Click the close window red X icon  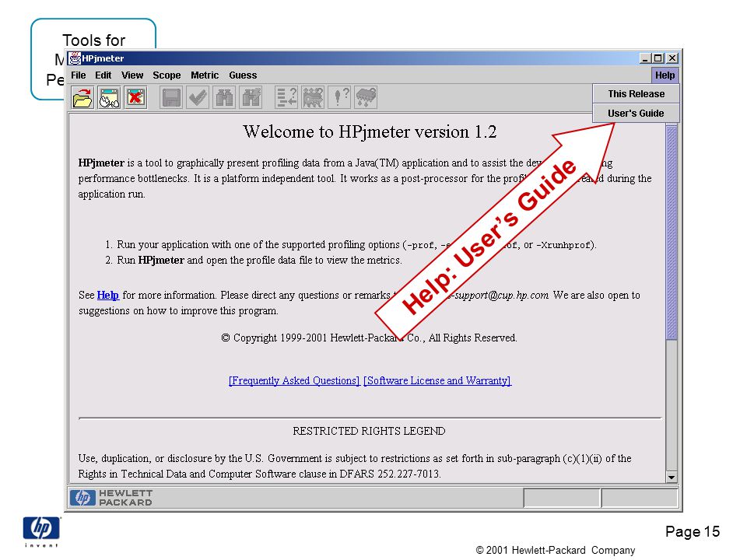coord(135,98)
